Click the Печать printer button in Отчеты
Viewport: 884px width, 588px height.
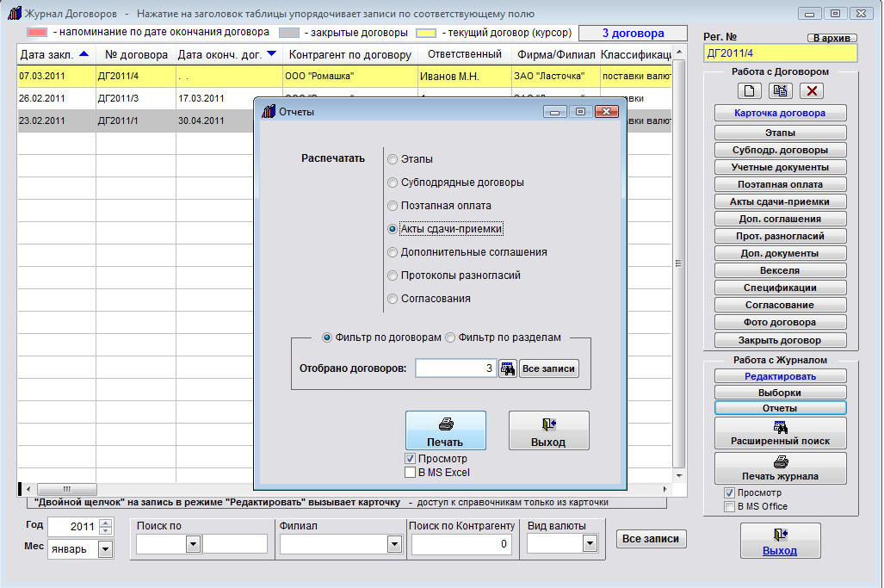pos(445,430)
